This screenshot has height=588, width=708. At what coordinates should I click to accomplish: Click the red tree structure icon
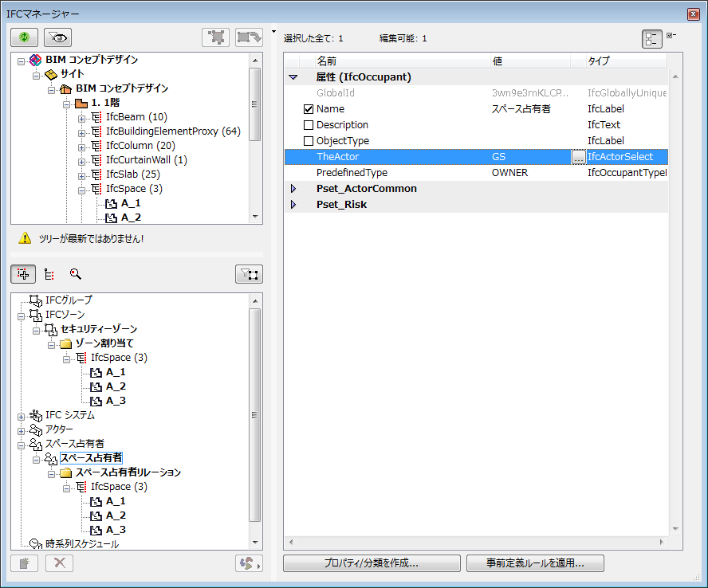pyautogui.click(x=49, y=274)
